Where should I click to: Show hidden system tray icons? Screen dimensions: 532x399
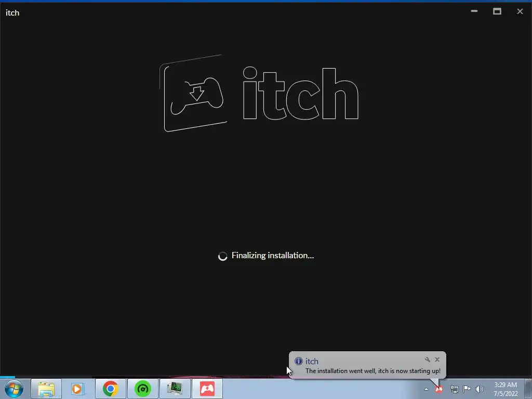pyautogui.click(x=426, y=389)
